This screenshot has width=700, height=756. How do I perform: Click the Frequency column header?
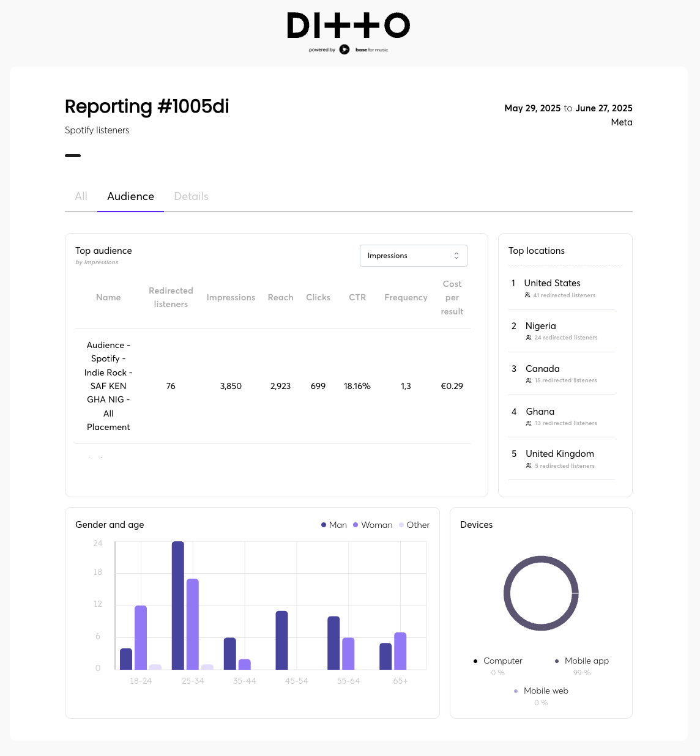click(406, 297)
